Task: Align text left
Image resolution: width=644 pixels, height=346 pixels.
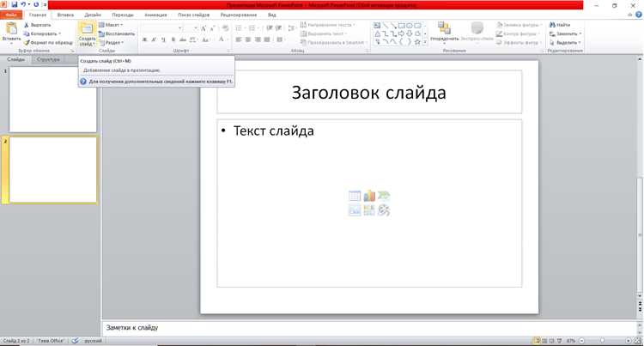Action: click(239, 39)
